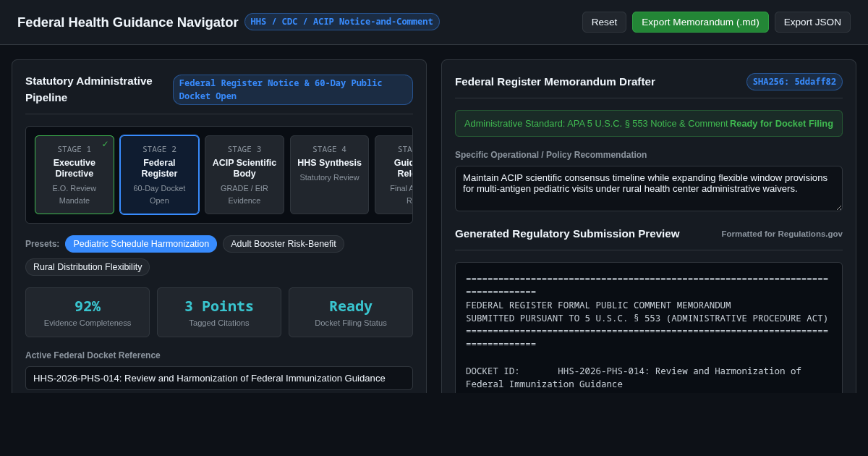The height and width of the screenshot is (456, 868).
Task: Click the 3 Points Tagged Citations card
Action: click(219, 313)
